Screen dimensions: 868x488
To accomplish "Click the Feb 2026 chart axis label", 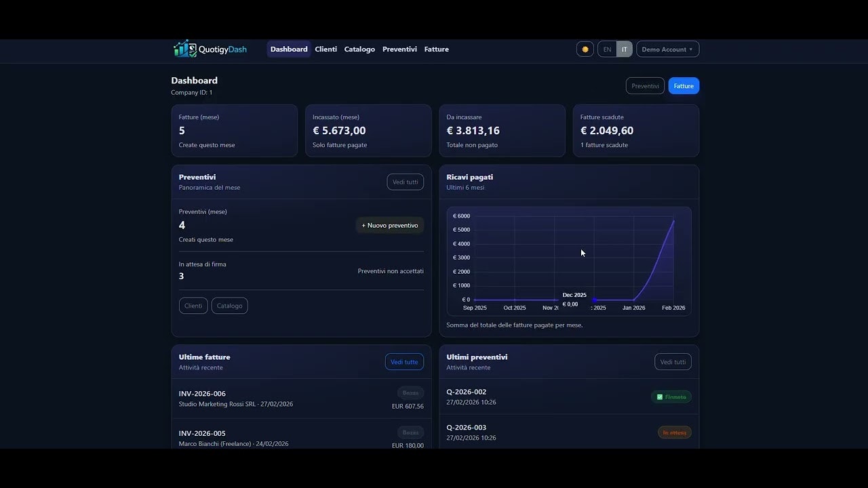I will [x=673, y=308].
